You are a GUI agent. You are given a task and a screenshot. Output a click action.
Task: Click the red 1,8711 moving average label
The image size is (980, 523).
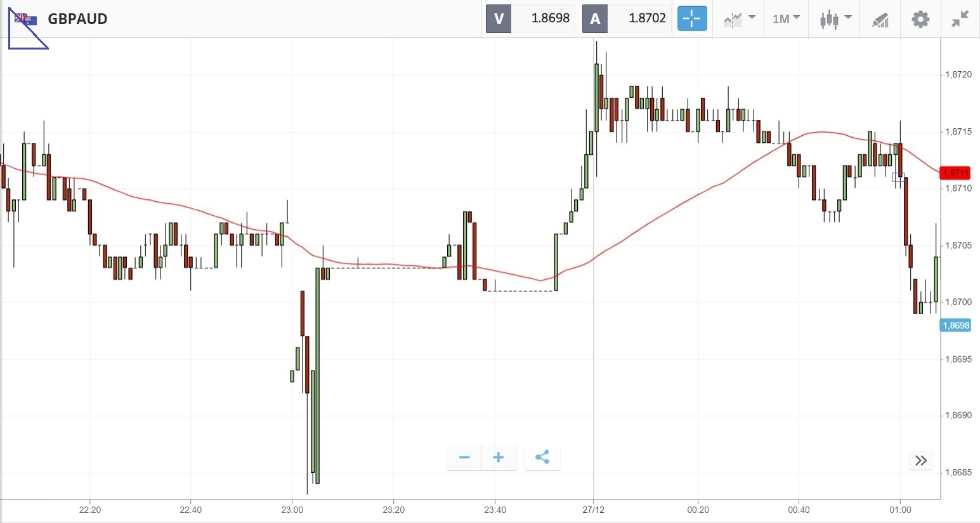click(x=955, y=173)
